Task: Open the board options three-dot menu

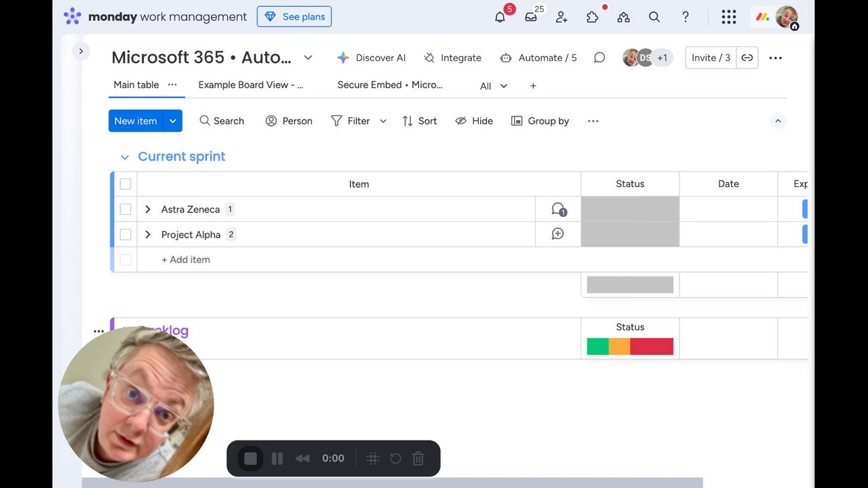Action: (x=776, y=58)
